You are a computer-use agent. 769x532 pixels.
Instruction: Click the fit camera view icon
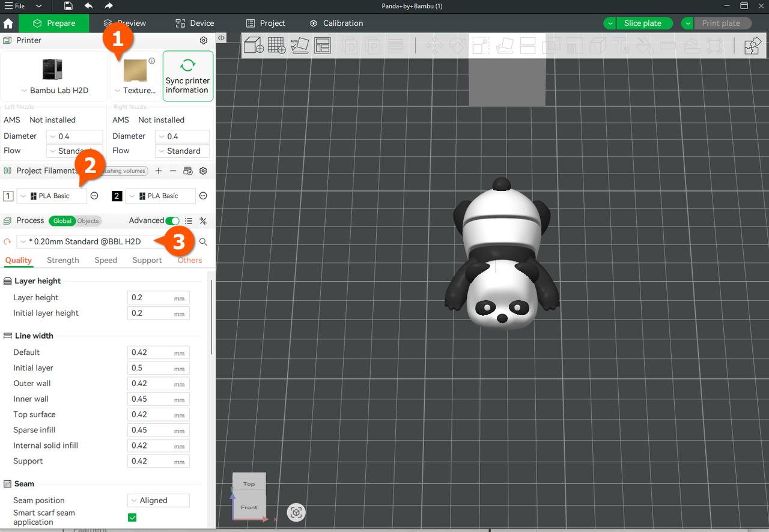pyautogui.click(x=296, y=512)
